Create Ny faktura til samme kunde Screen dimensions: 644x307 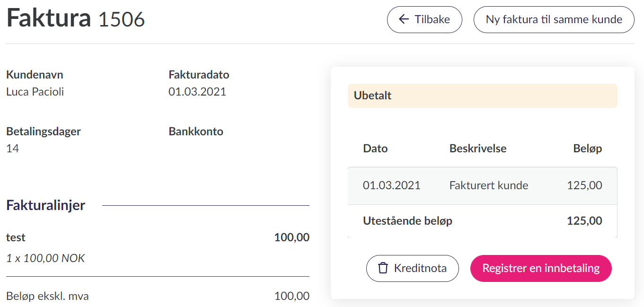(x=554, y=19)
